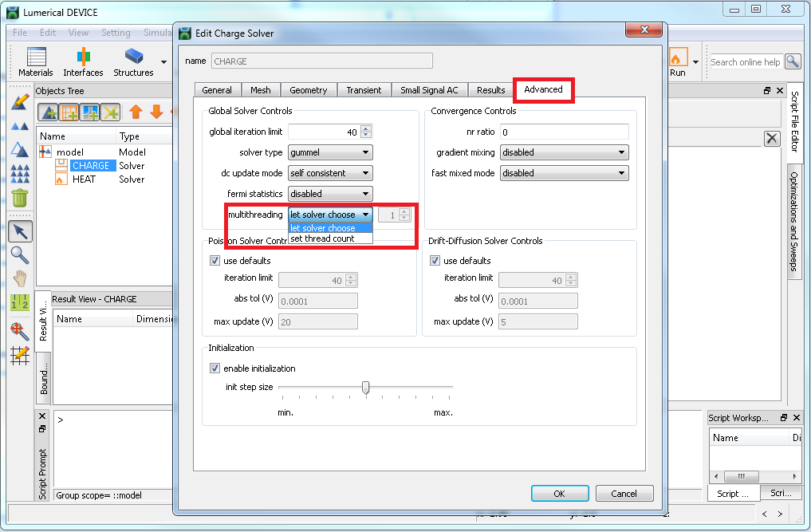This screenshot has width=811, height=532.
Task: Switch to the General tab
Action: [217, 90]
